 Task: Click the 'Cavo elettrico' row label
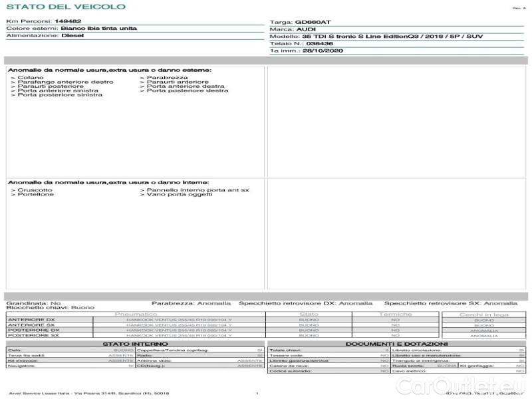409,371
